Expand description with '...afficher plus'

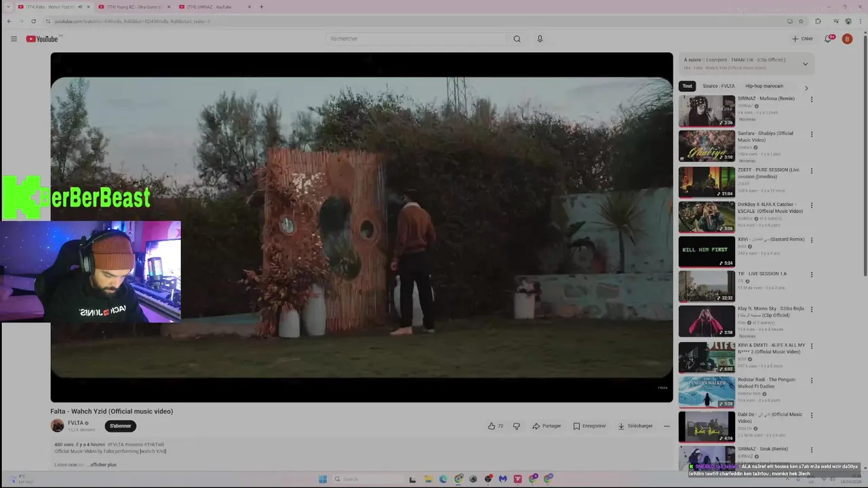click(x=103, y=465)
